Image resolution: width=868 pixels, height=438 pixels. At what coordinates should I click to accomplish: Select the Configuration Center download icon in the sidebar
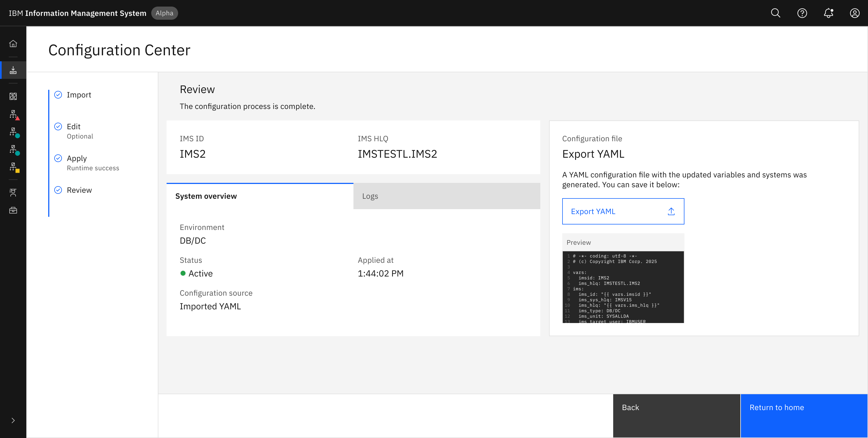[x=13, y=70]
